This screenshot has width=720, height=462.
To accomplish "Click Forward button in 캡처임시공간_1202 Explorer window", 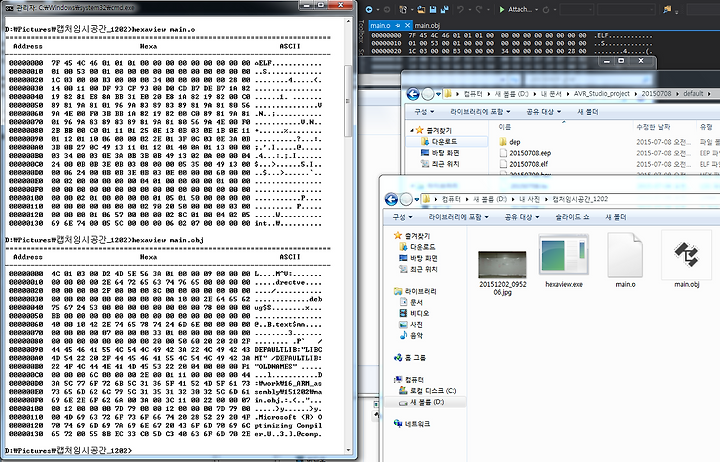I will (406, 199).
